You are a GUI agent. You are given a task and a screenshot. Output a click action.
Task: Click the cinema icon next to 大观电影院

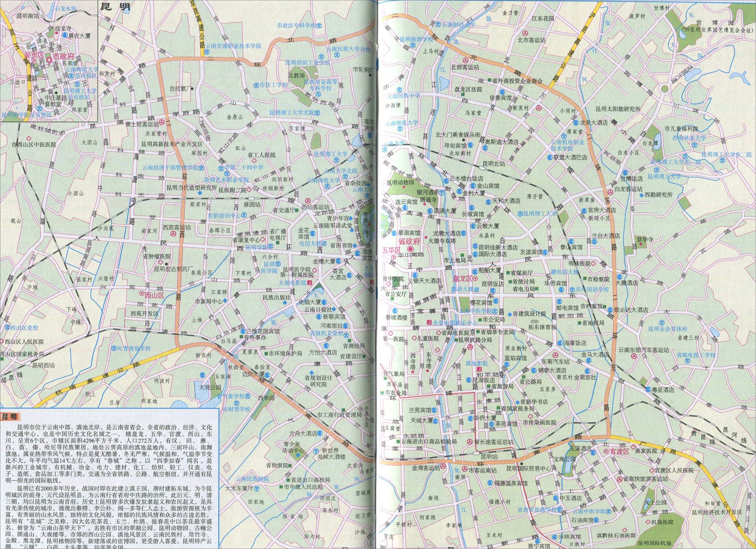[310, 283]
